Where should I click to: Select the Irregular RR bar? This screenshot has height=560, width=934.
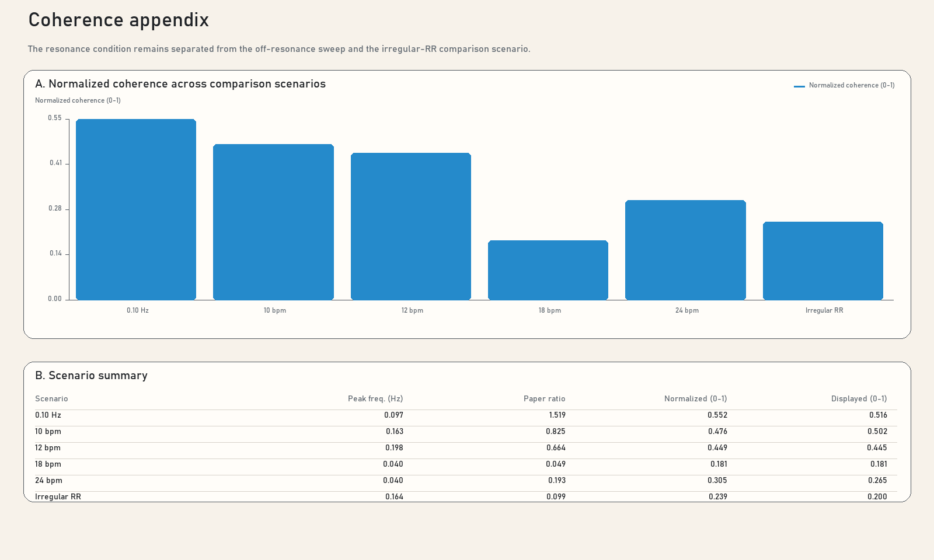823,261
